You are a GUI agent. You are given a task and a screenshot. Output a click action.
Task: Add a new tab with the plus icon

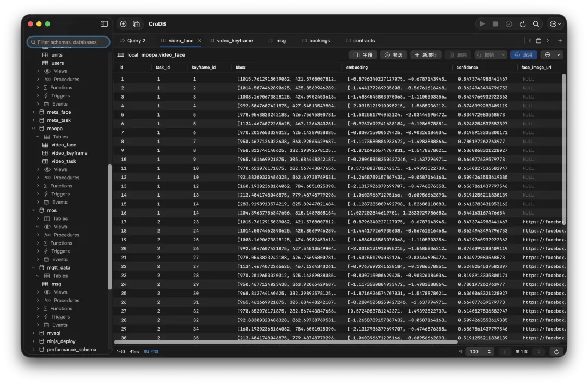[560, 40]
